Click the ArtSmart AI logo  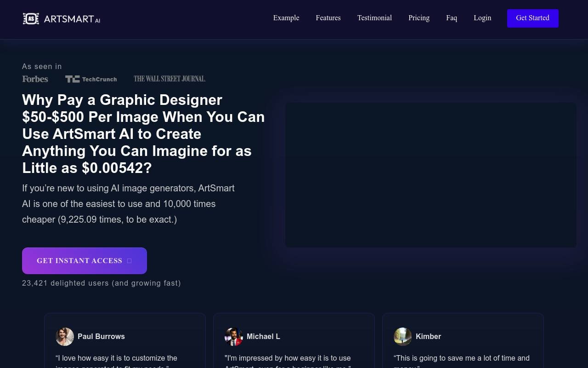pos(62,18)
